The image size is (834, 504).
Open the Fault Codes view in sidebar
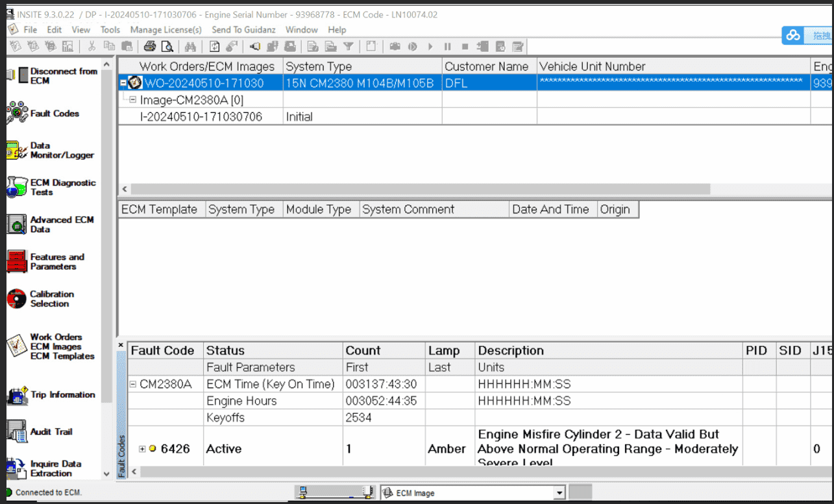tap(54, 114)
